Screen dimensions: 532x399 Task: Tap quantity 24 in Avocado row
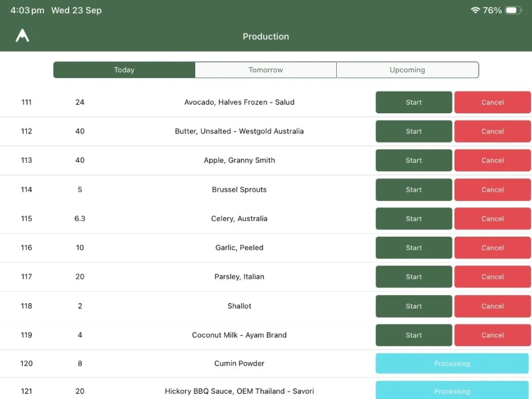(80, 102)
